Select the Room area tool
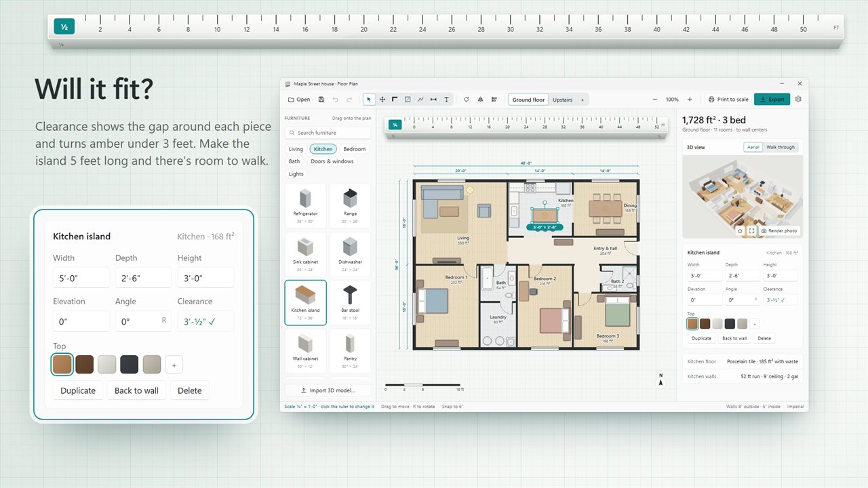Viewport: 868px width, 488px height. [x=408, y=100]
